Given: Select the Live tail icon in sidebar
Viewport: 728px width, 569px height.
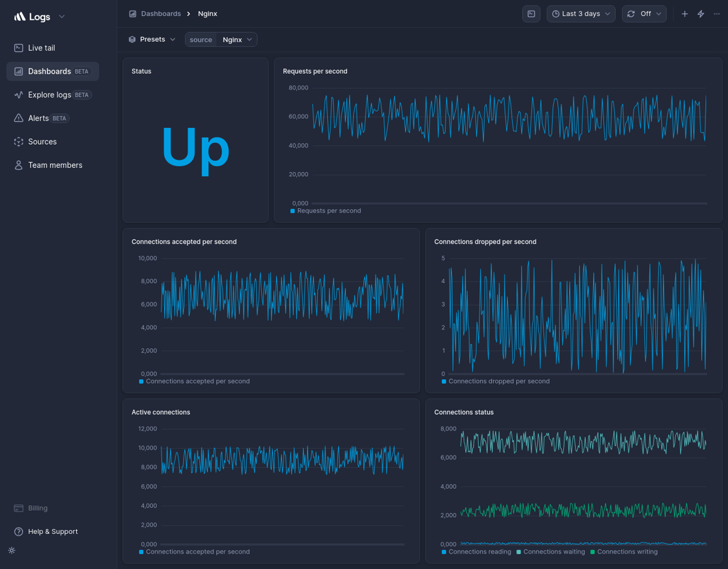Looking at the screenshot, I should click(18, 48).
